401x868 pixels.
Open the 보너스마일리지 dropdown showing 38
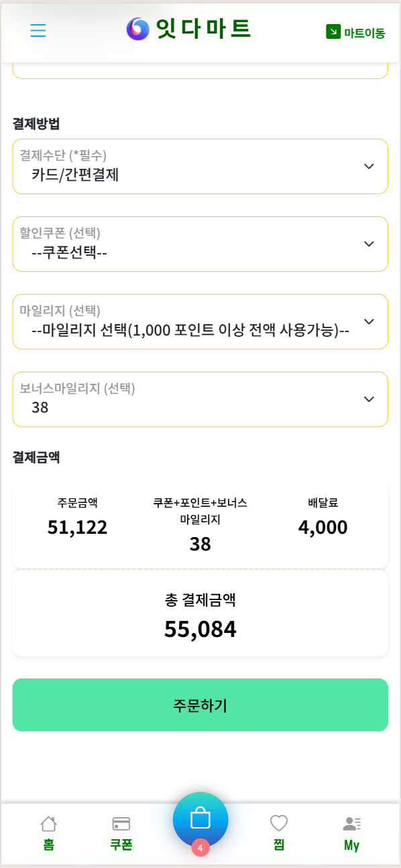(x=200, y=399)
